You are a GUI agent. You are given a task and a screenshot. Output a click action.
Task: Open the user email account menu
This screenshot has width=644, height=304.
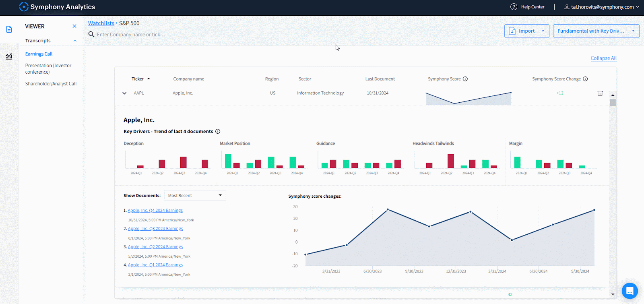pyautogui.click(x=603, y=7)
